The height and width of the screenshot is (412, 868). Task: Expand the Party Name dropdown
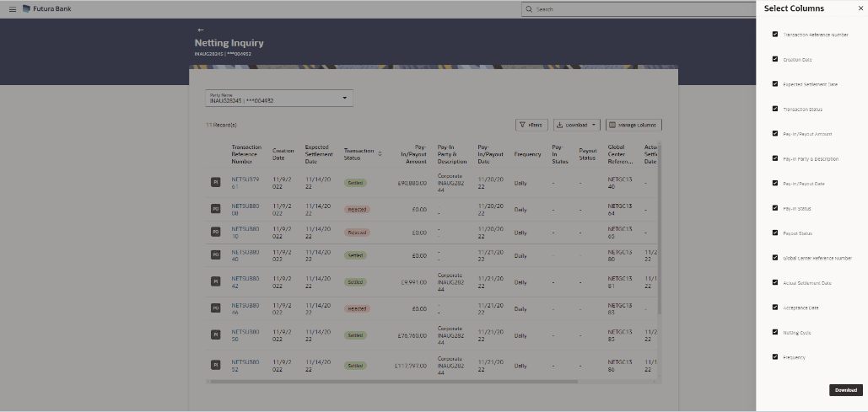click(344, 99)
